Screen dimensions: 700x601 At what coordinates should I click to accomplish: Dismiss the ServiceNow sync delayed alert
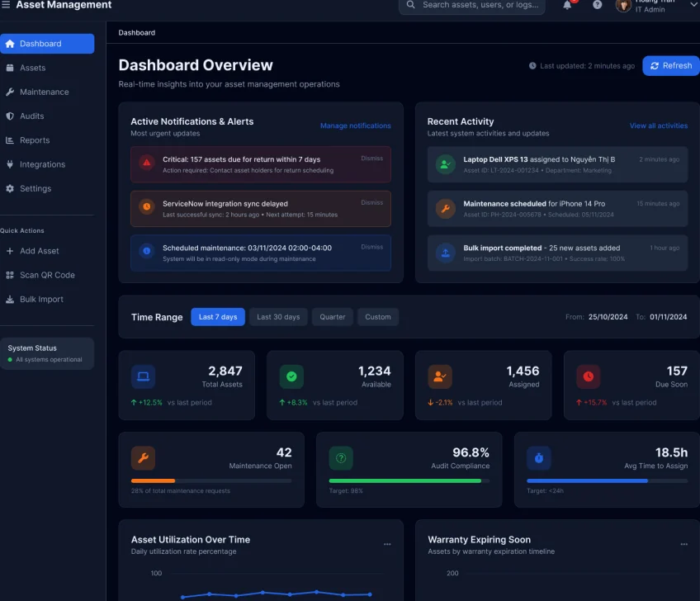coord(371,203)
